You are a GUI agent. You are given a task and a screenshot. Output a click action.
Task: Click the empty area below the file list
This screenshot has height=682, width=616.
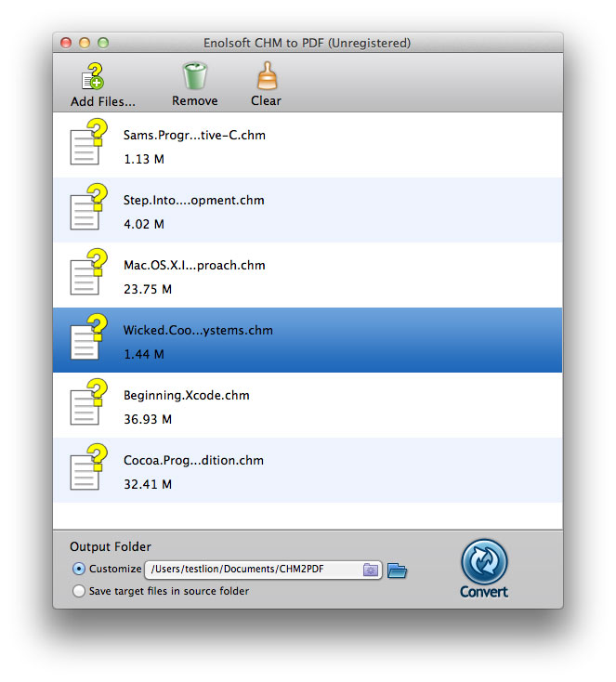click(308, 517)
